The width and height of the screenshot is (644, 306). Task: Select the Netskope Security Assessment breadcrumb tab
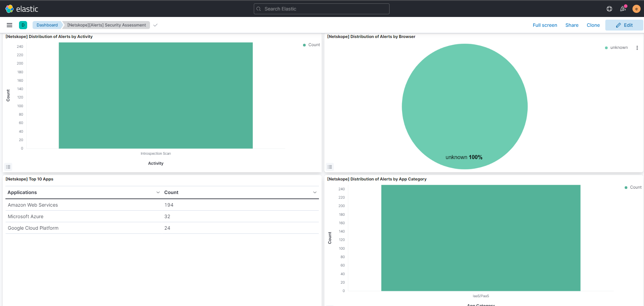click(106, 25)
